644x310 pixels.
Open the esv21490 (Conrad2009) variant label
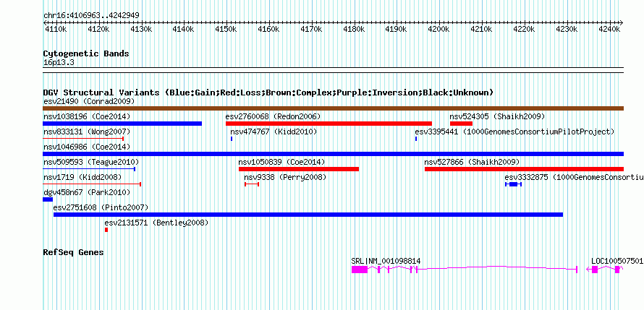click(89, 101)
